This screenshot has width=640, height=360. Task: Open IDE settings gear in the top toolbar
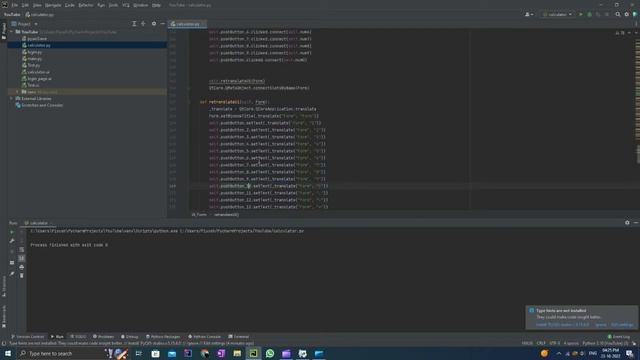(x=627, y=14)
